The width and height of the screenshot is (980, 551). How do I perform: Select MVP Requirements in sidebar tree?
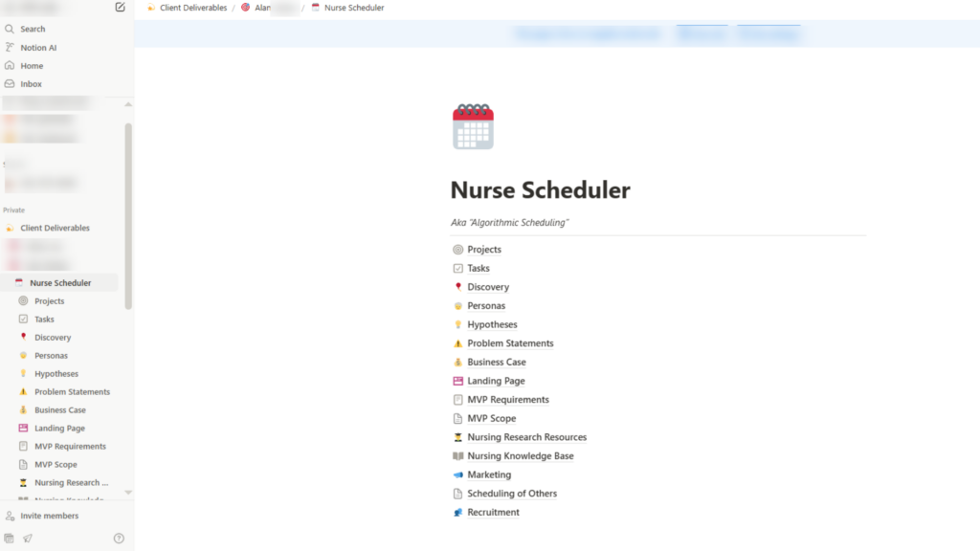click(x=70, y=446)
